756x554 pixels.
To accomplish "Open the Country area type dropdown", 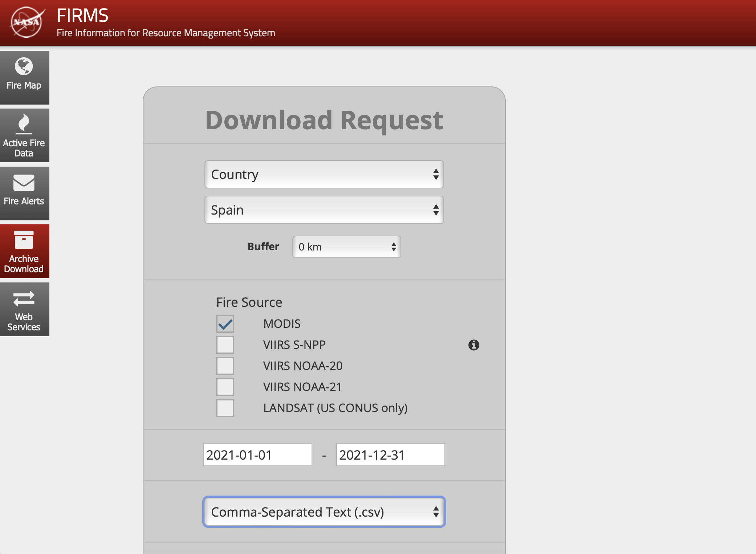I will coord(324,175).
